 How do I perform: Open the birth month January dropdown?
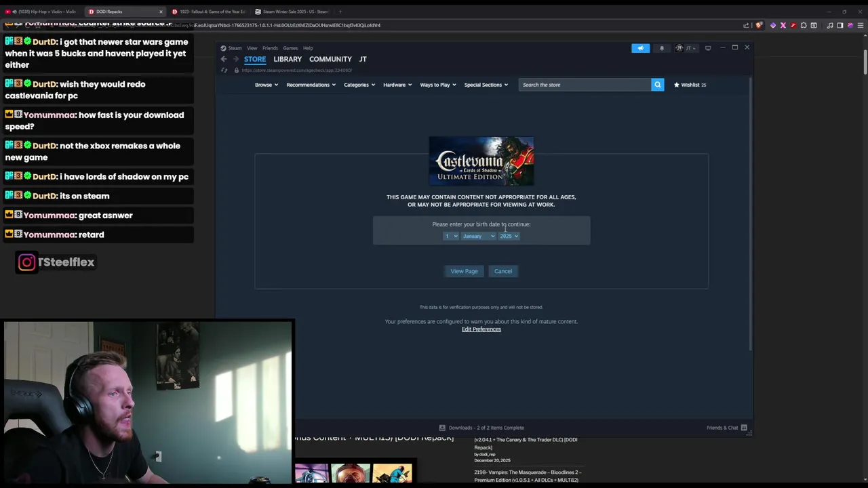tap(479, 236)
